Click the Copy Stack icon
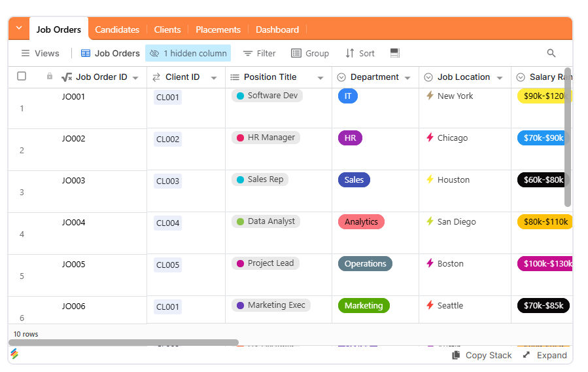The width and height of the screenshot is (588, 372). 456,355
